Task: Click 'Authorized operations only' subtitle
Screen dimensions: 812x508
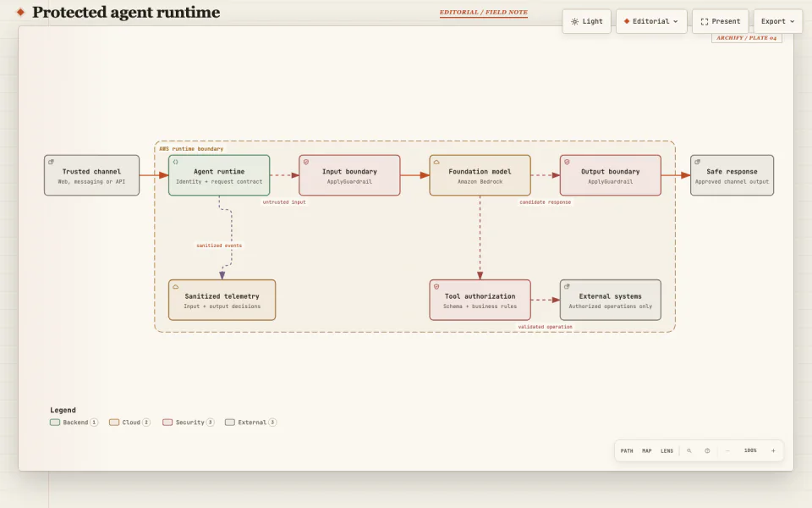Action: click(x=611, y=306)
